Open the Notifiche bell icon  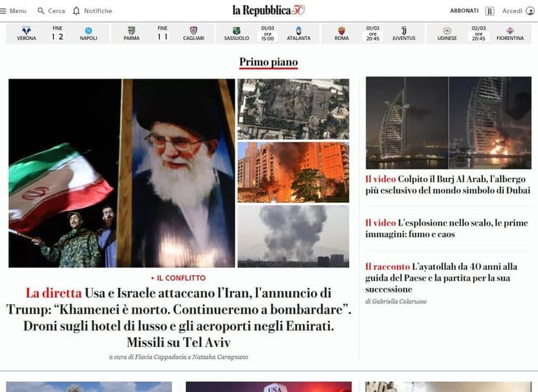tap(76, 11)
